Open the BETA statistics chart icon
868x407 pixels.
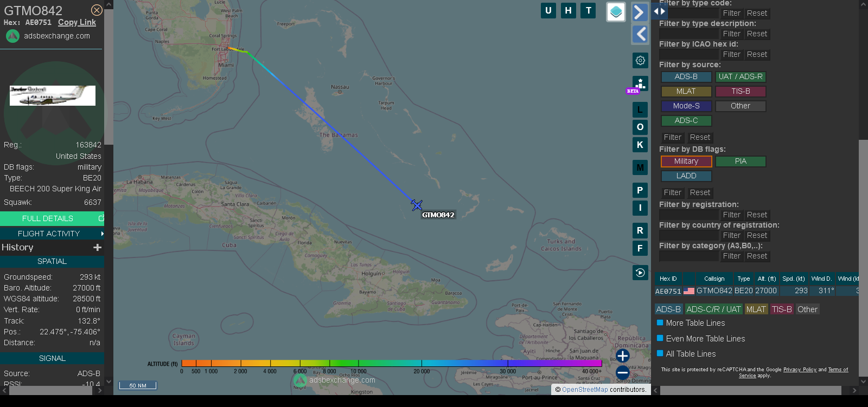pyautogui.click(x=640, y=84)
